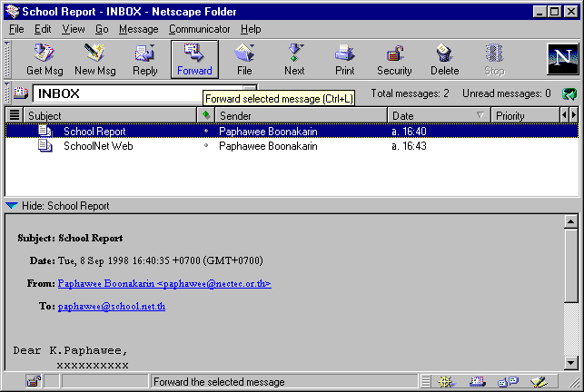Forward the selected message

tap(194, 60)
